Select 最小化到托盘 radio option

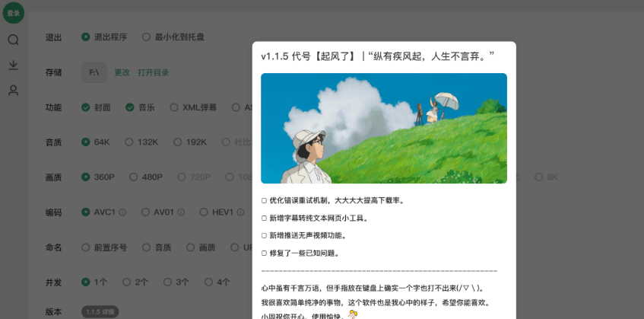tap(173, 37)
